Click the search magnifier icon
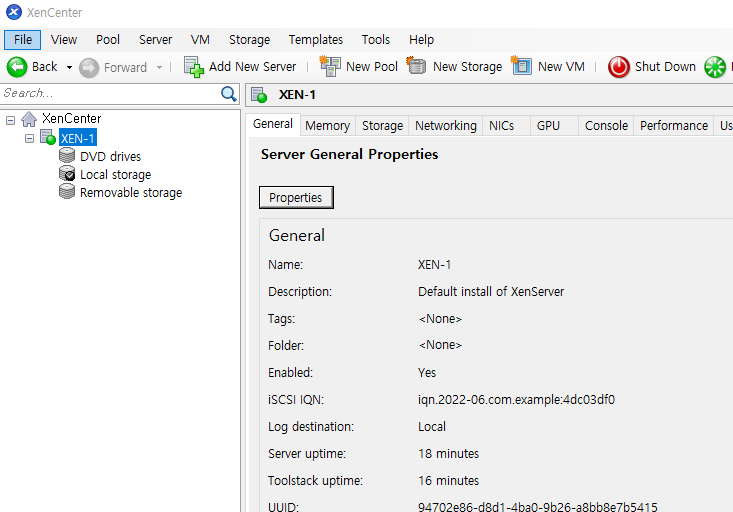Screen dimensions: 733x512 [229, 94]
